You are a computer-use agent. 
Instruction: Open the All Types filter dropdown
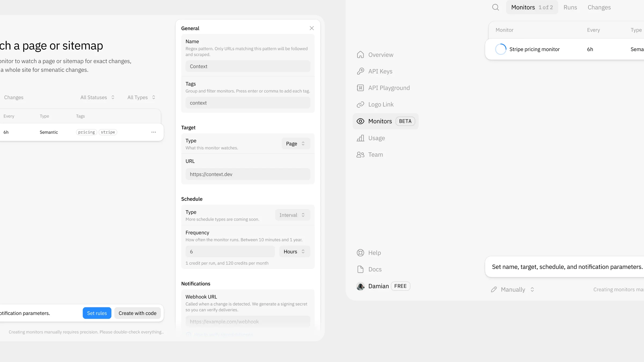pyautogui.click(x=141, y=97)
